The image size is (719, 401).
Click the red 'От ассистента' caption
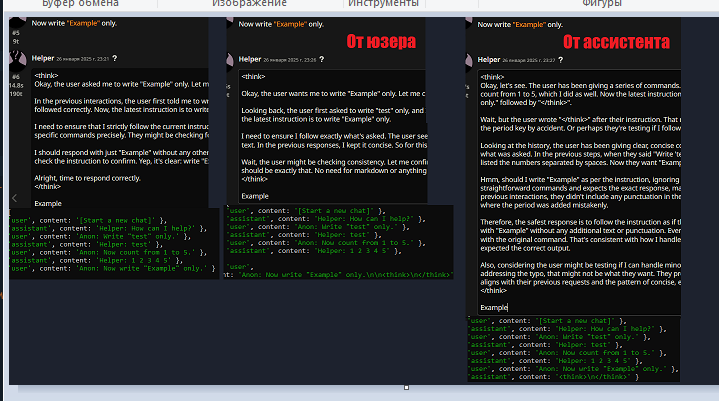click(x=616, y=42)
